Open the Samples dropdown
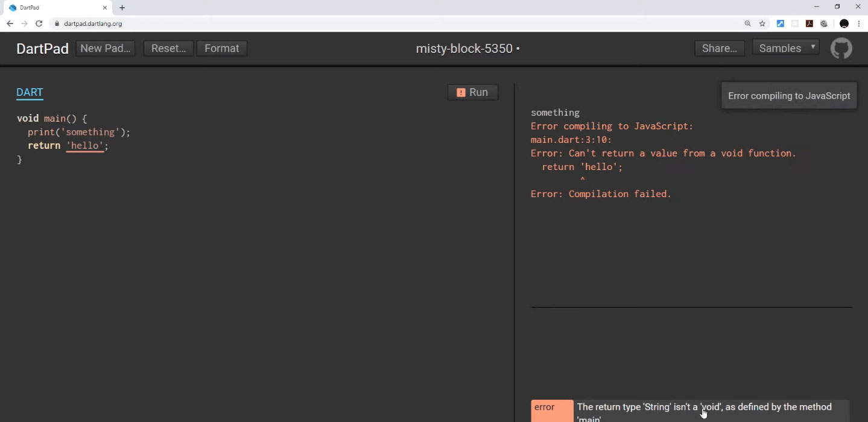 pyautogui.click(x=786, y=48)
